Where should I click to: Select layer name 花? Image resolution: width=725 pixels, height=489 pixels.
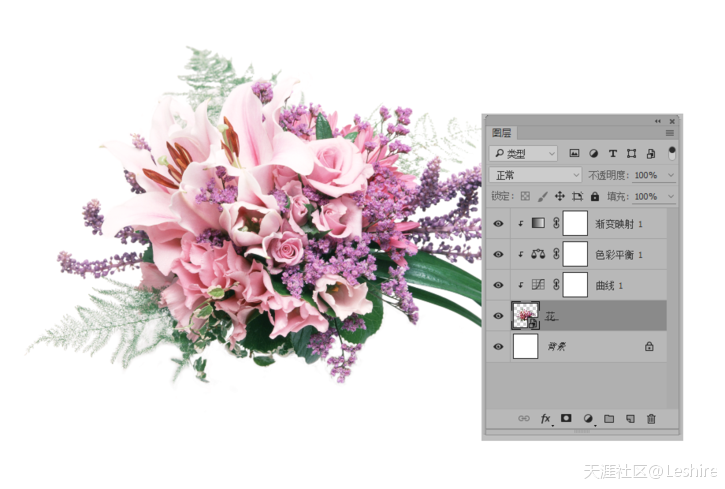click(x=552, y=316)
